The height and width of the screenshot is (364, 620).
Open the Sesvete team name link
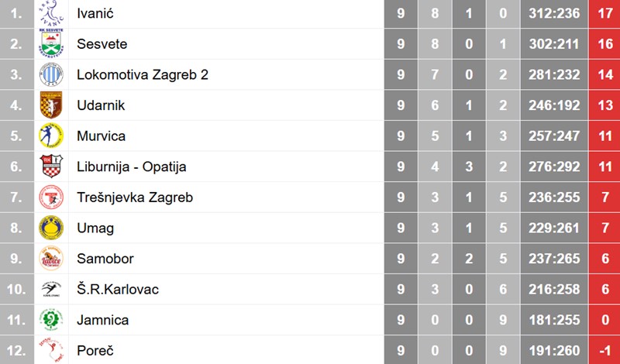(102, 44)
